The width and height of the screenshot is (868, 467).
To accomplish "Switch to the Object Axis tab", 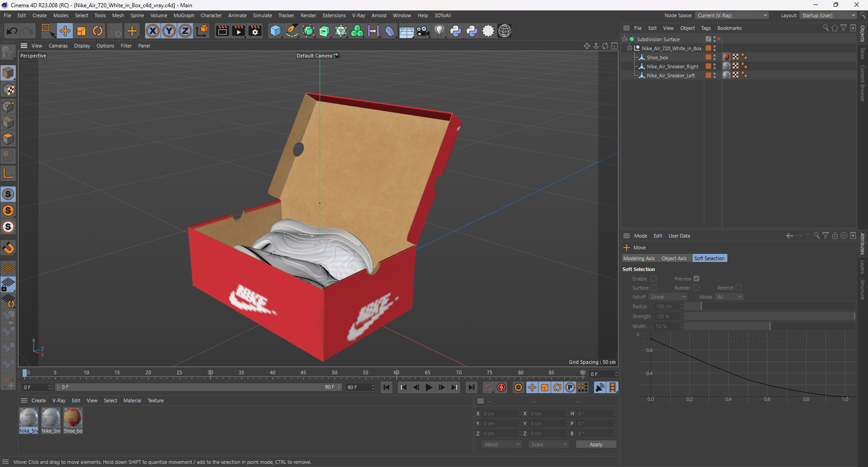I will point(674,258).
